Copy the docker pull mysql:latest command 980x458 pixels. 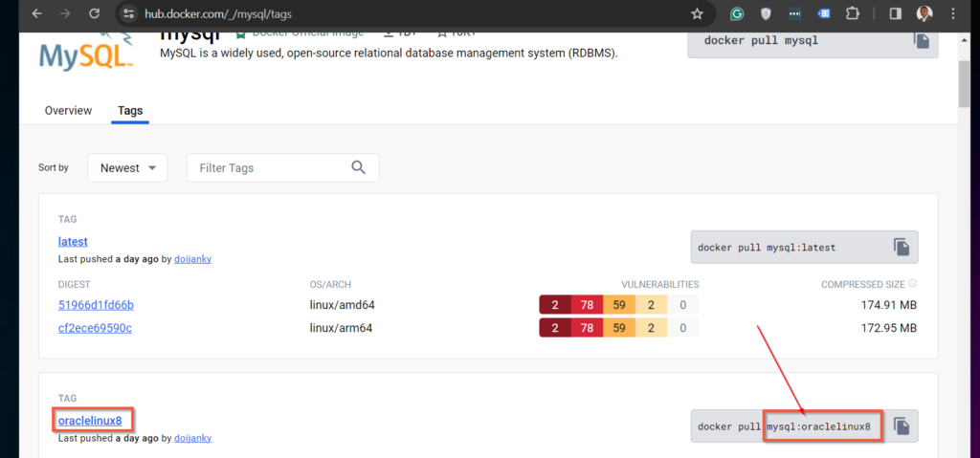[901, 247]
